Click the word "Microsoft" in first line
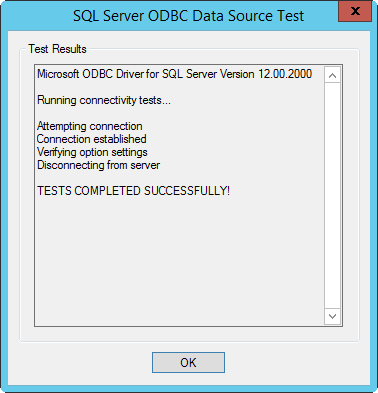The width and height of the screenshot is (378, 393). tap(58, 74)
